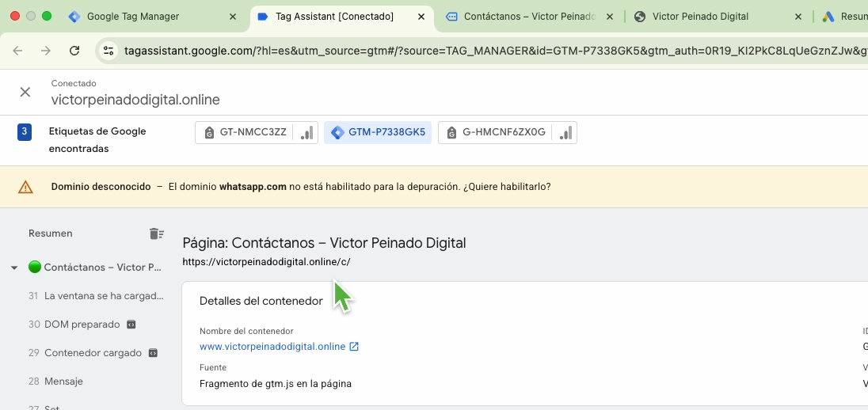
Task: Click the page URL https://victorpeinadodigital.online/c/
Action: [266, 262]
